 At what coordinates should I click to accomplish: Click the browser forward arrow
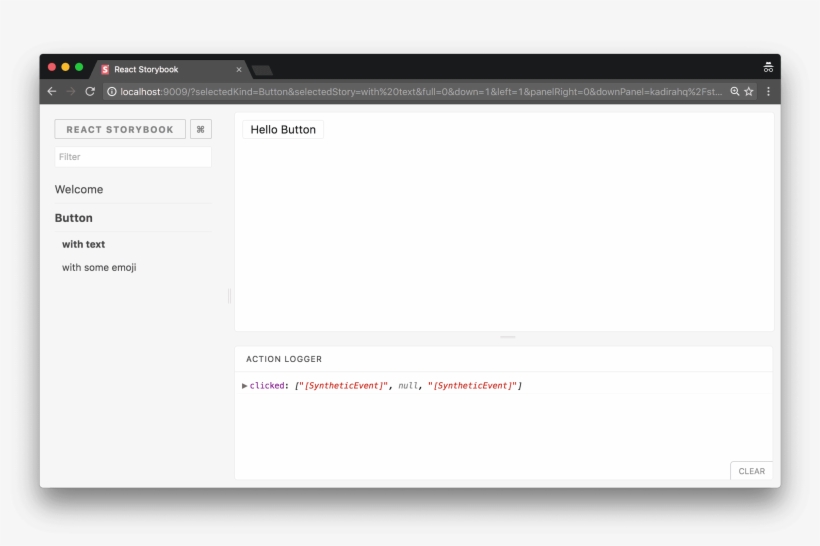71,92
